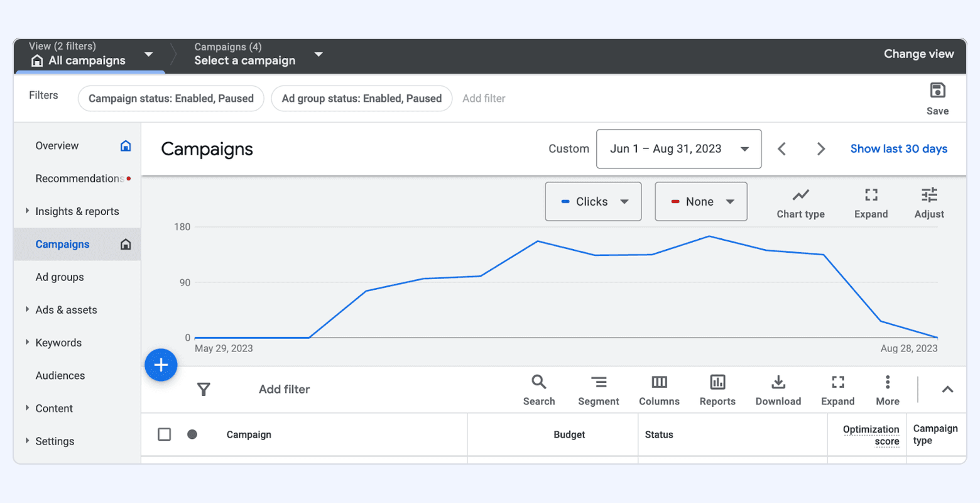Open the Search function in the campaigns table
Screen dimensions: 980x503
[x=538, y=389]
